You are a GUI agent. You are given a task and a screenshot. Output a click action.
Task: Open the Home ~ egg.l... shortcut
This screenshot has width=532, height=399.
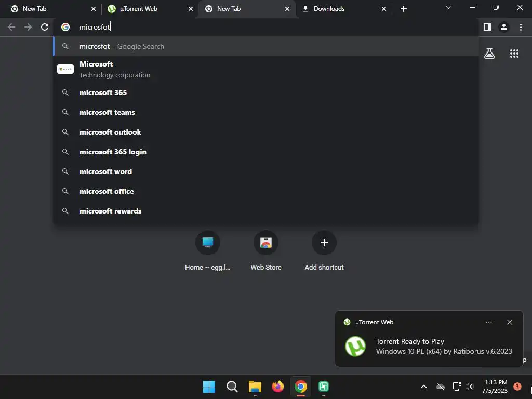[208, 251]
